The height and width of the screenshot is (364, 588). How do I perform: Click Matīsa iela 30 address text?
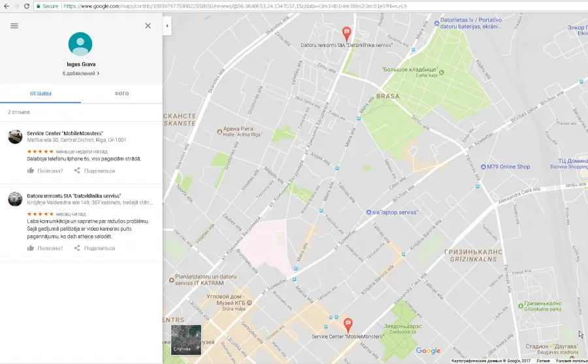click(x=76, y=140)
